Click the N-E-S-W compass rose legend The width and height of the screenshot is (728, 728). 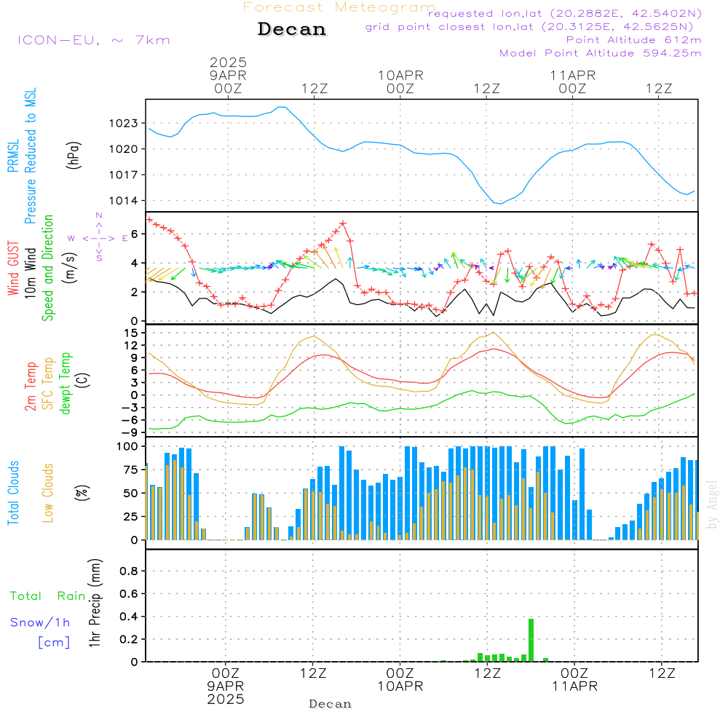[x=98, y=238]
